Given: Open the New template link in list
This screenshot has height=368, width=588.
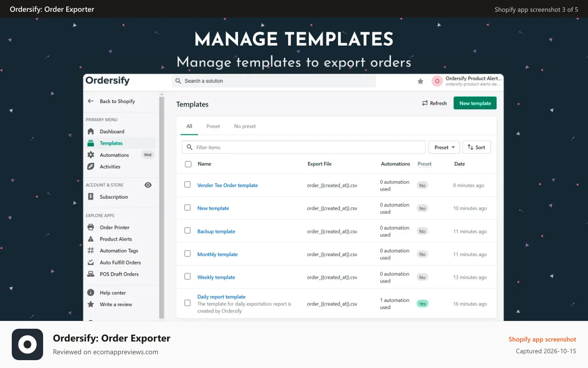Looking at the screenshot, I should tap(213, 208).
